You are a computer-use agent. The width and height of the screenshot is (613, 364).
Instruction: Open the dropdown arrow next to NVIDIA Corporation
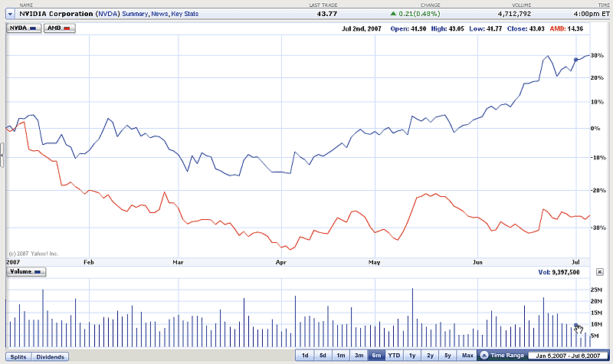coord(11,14)
